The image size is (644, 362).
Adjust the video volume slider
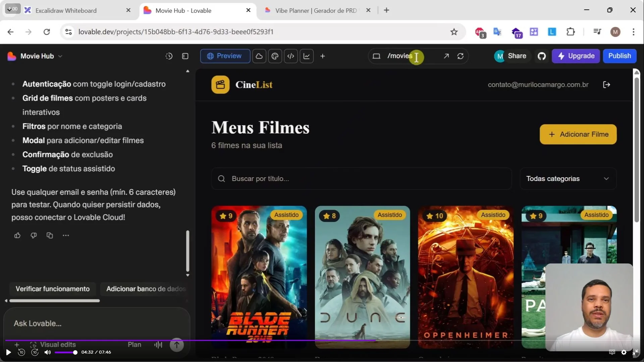click(x=65, y=352)
